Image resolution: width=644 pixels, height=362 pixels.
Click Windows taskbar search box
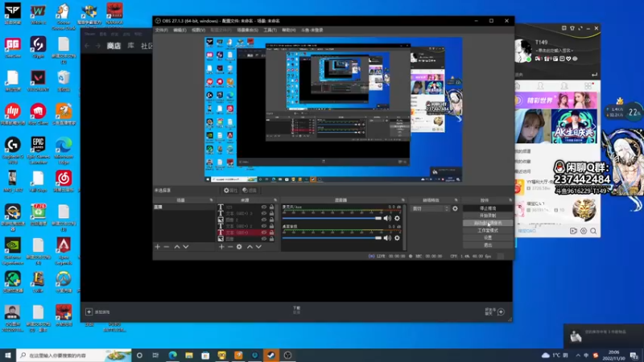click(x=74, y=355)
